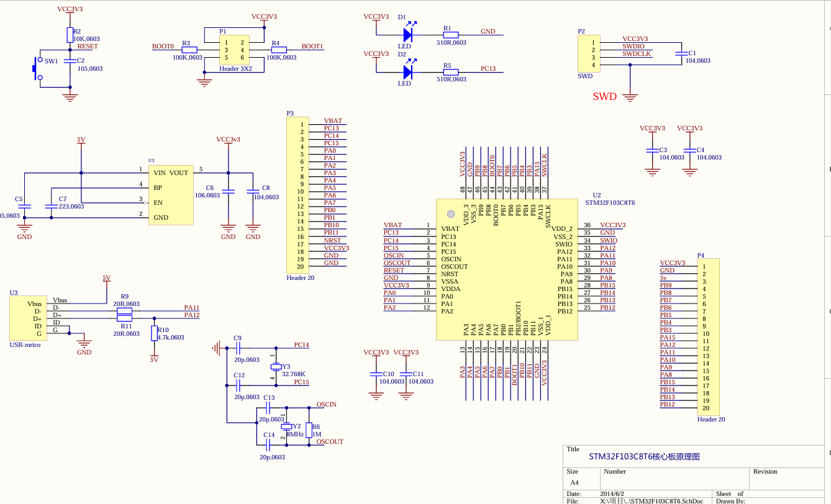Viewport: 831px width, 504px height.
Task: Click the USB-mrico connector symbol
Action: click(x=28, y=318)
